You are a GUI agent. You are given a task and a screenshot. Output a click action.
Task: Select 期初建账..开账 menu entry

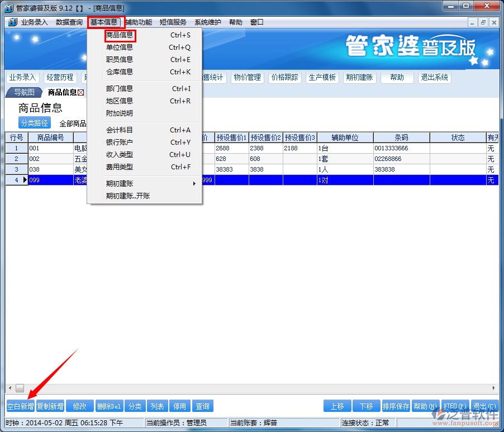[145, 196]
